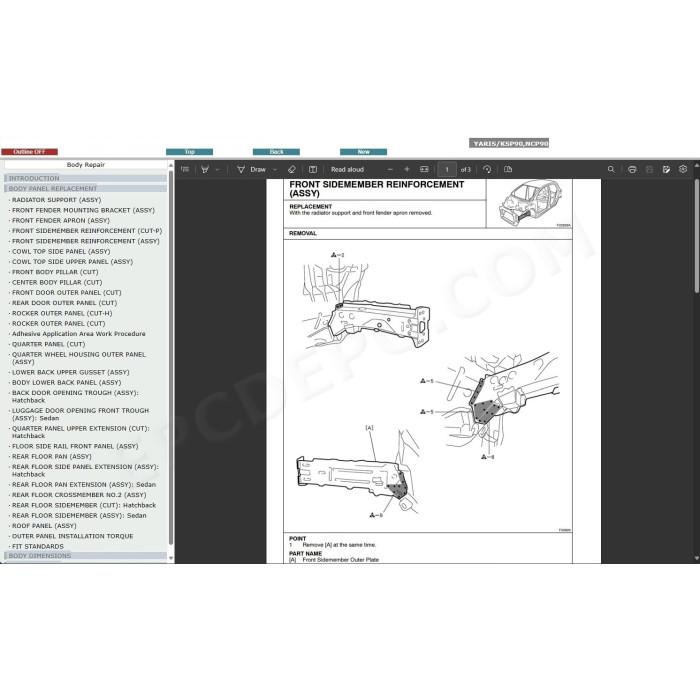Screen dimensions: 700x700
Task: Select ROOF PANEL (ASSY)
Action: (44, 526)
